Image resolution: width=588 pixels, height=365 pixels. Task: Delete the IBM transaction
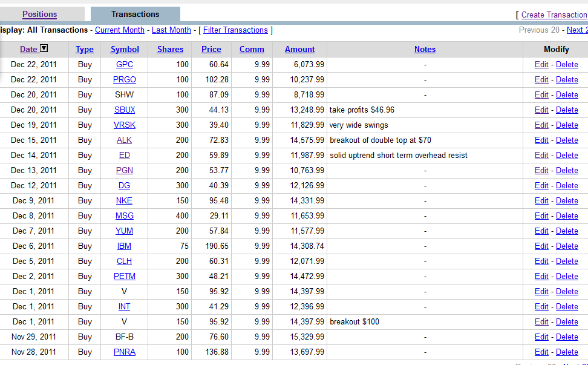[x=567, y=246]
